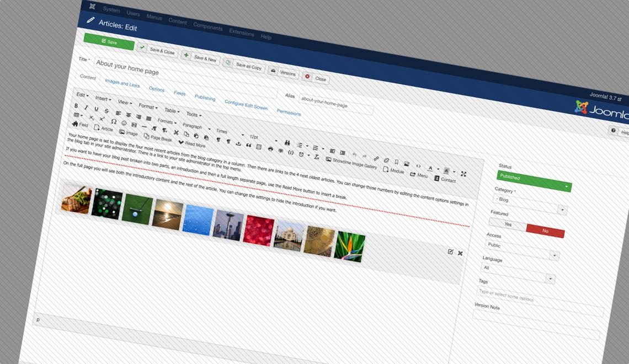Apply strikethrough formatting
This screenshot has width=629, height=364.
pos(106,111)
